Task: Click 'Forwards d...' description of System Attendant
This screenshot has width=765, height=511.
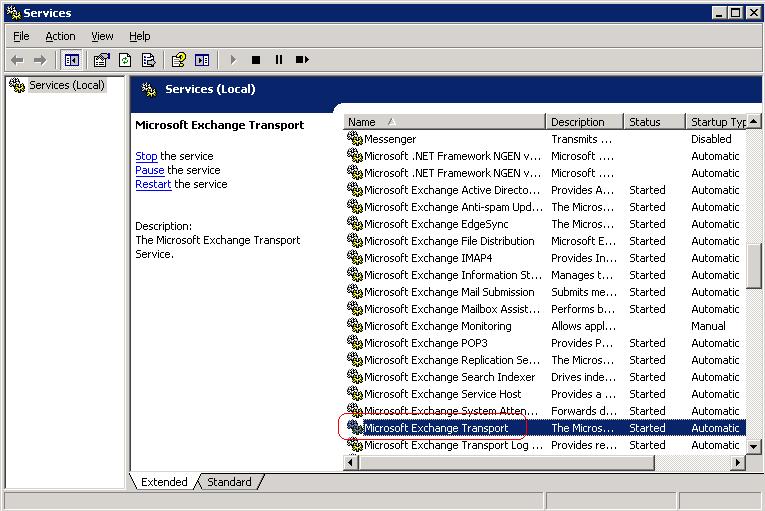Action: point(584,411)
